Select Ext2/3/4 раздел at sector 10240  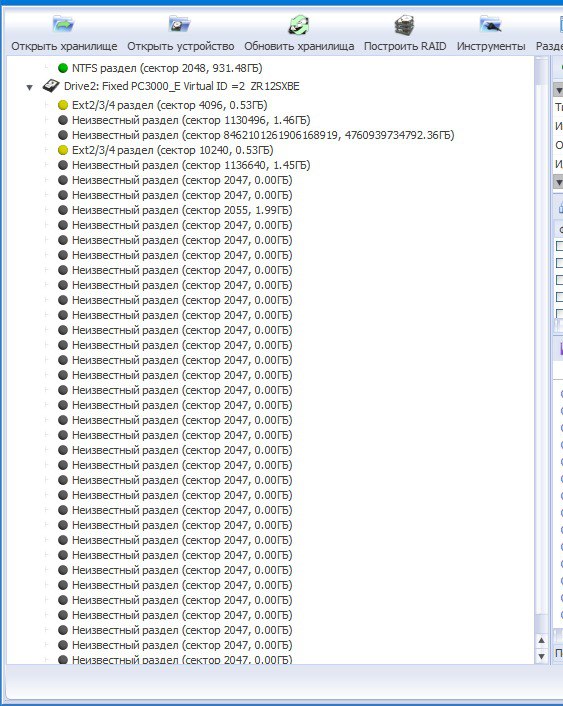pos(173,150)
